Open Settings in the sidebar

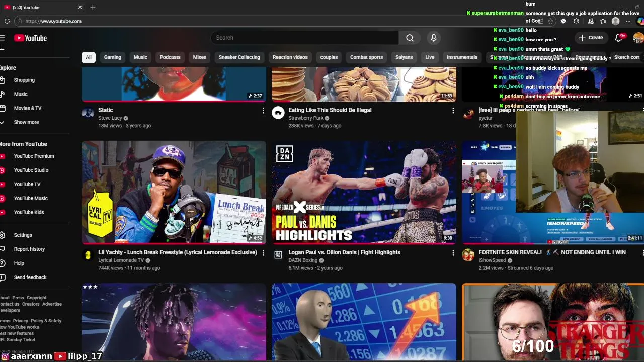23,235
